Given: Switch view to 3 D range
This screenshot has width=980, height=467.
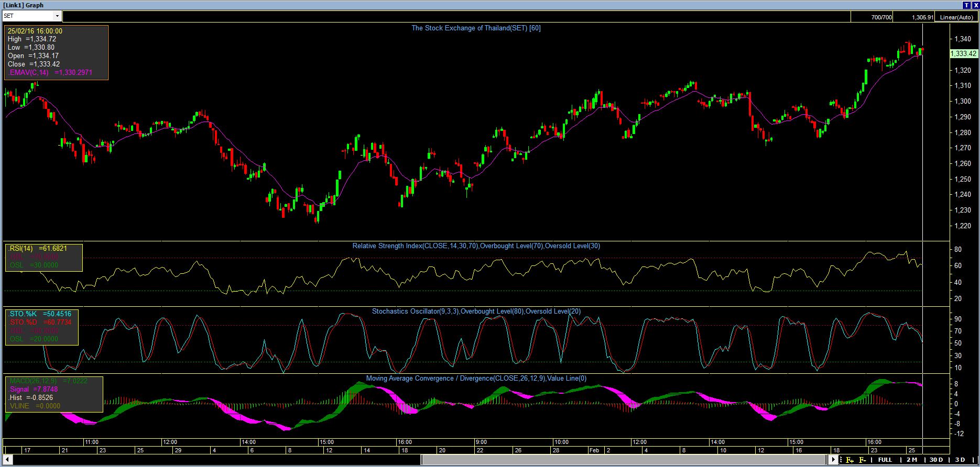Looking at the screenshot, I should pyautogui.click(x=960, y=460).
